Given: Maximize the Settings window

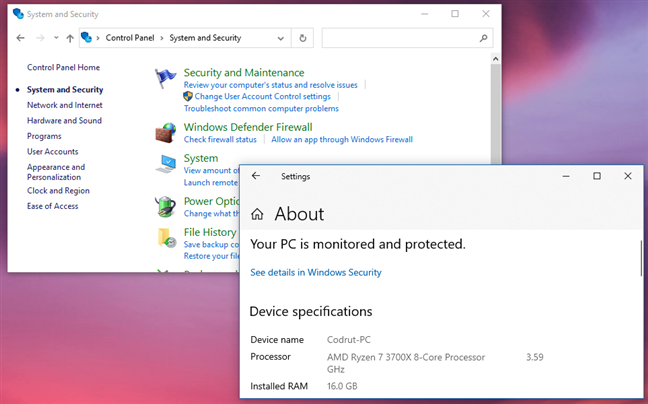Looking at the screenshot, I should 597,176.
